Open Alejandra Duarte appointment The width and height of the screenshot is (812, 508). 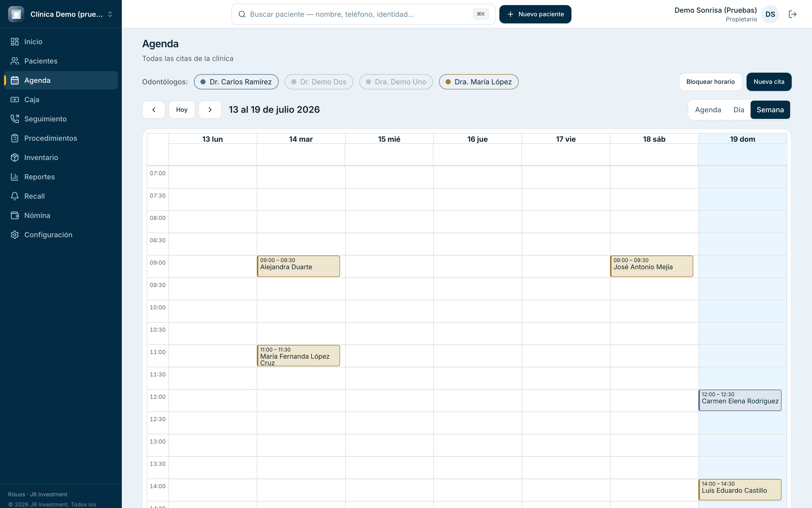(298, 266)
